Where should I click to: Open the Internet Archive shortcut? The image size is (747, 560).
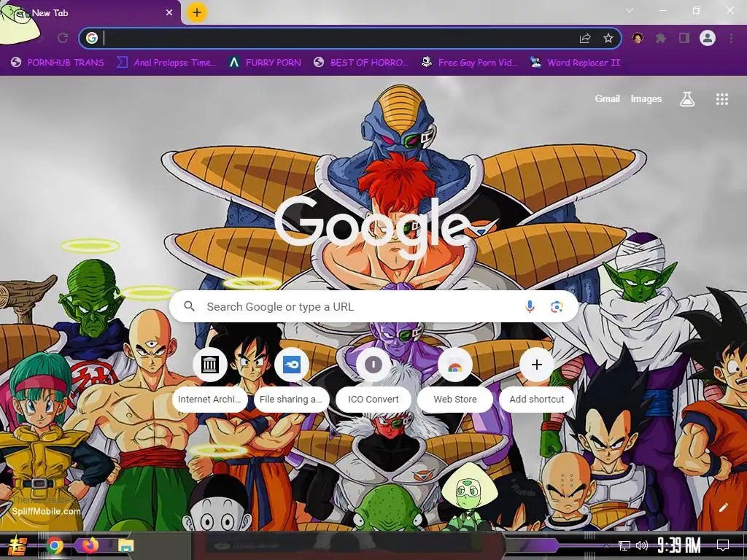click(x=209, y=379)
